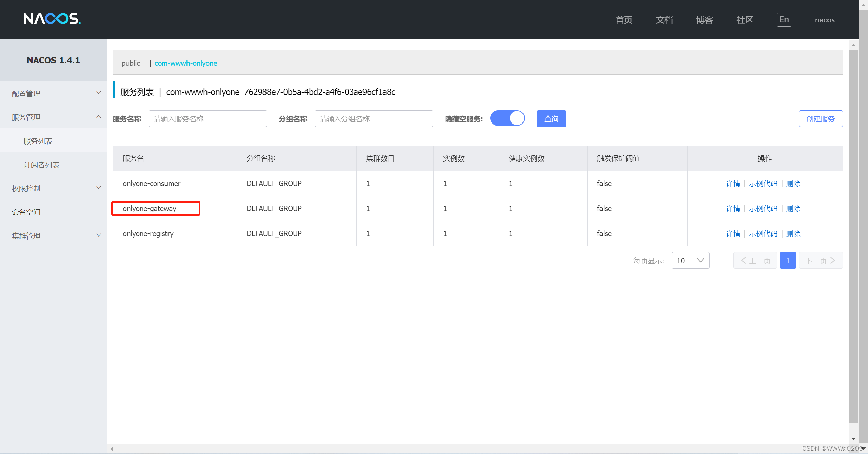The width and height of the screenshot is (868, 454).
Task: Click the content pane vertical scrollbar
Action: [x=853, y=236]
